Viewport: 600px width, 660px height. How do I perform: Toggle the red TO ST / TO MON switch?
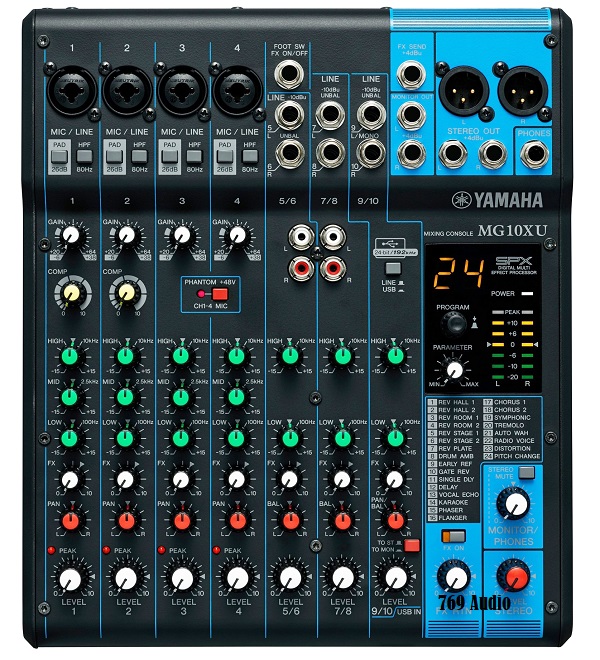[412, 546]
